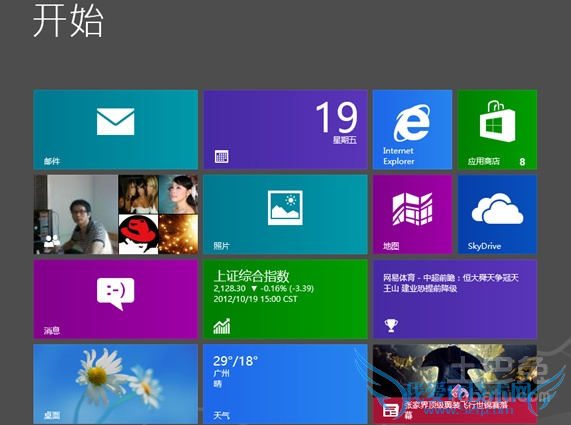Open the Messaging tile chat bubble icon
Viewport: 571px width, 425px height.
click(x=115, y=294)
